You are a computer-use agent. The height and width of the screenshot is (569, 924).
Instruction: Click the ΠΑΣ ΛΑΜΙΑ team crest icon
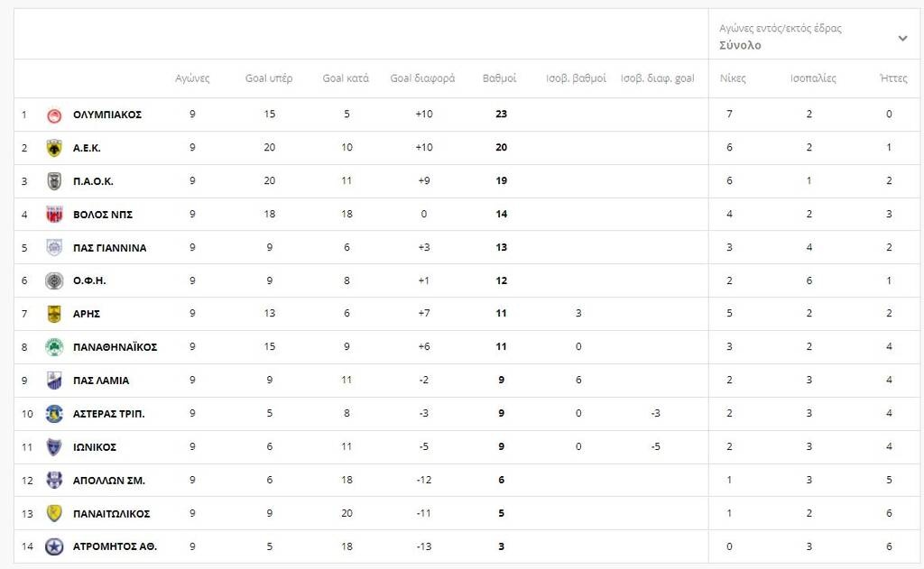coord(54,381)
